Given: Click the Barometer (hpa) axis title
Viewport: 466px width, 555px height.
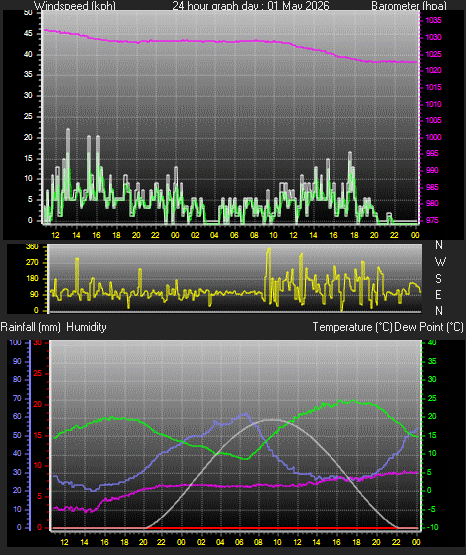Looking at the screenshot, I should (x=409, y=5).
